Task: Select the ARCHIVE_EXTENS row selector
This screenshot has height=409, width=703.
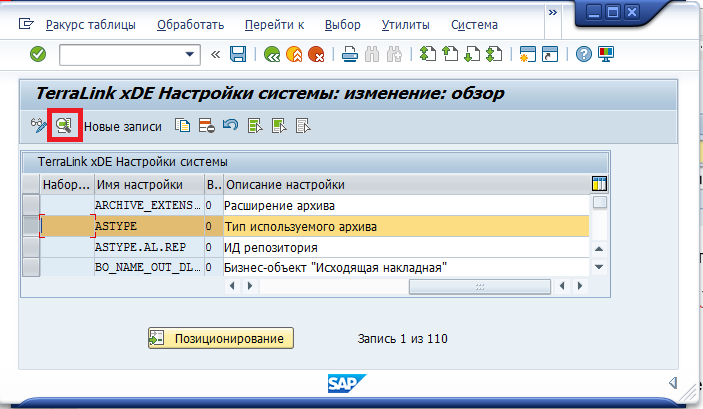Action: (31, 205)
